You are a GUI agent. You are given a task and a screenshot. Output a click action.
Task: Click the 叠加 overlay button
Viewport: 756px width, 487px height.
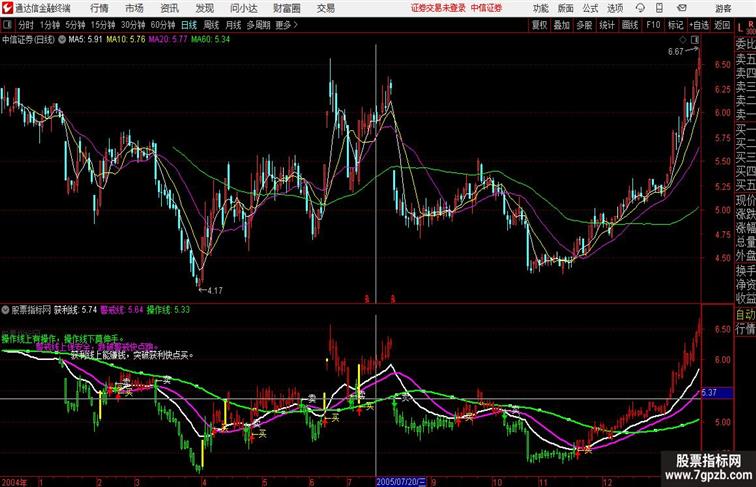[x=562, y=25]
